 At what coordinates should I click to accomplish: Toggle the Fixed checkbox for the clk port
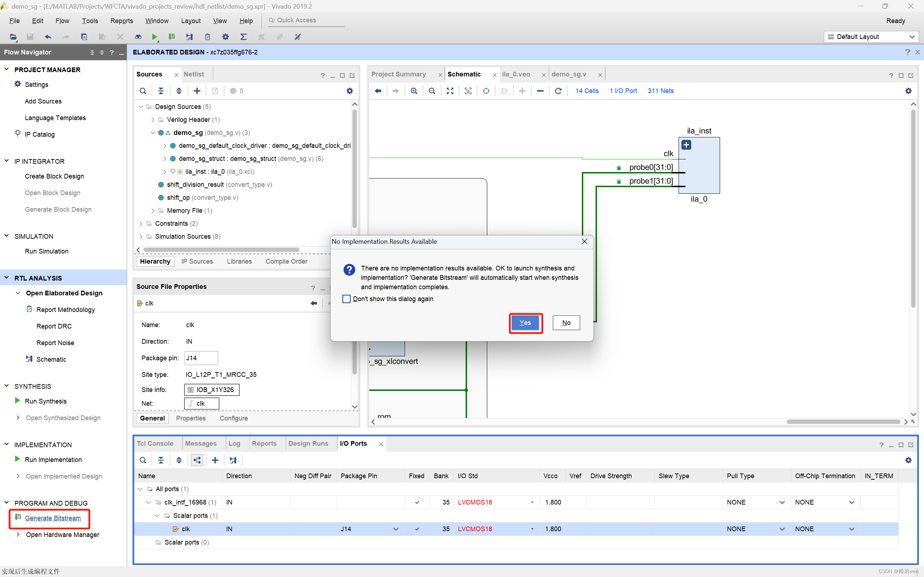pyautogui.click(x=417, y=529)
